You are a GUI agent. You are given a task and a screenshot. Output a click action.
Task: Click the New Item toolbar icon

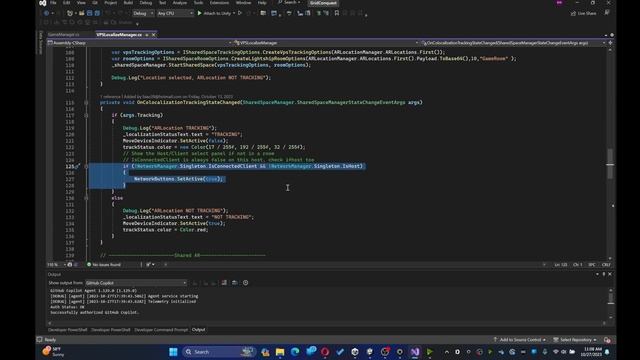70,13
